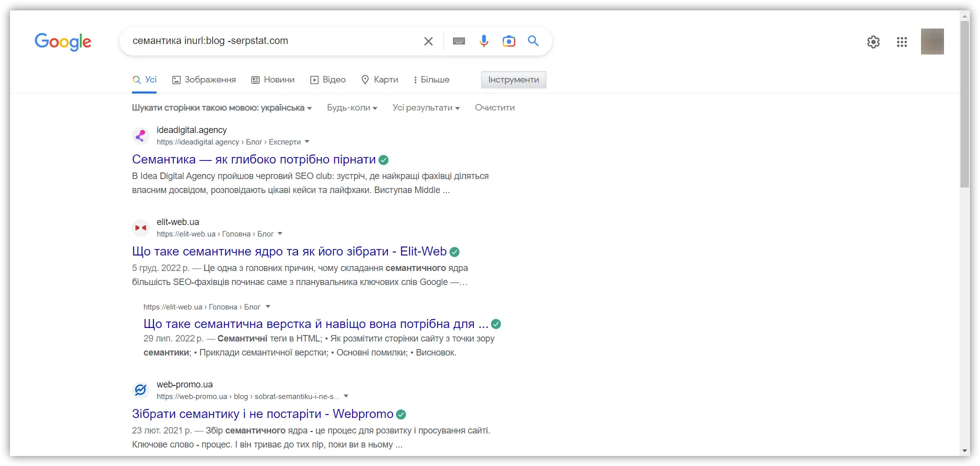This screenshot has width=980, height=466.
Task: Open the on-screen keyboard icon
Action: point(459,41)
